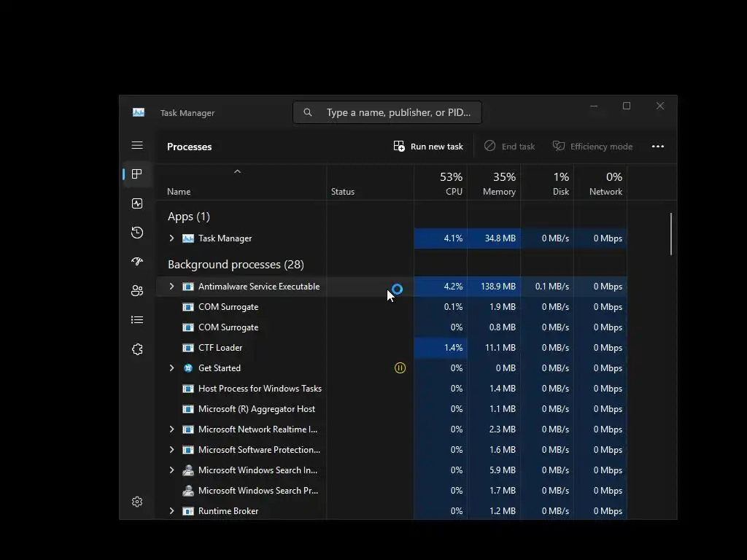This screenshot has height=560, width=747.
Task: Click End task button
Action: 509,147
